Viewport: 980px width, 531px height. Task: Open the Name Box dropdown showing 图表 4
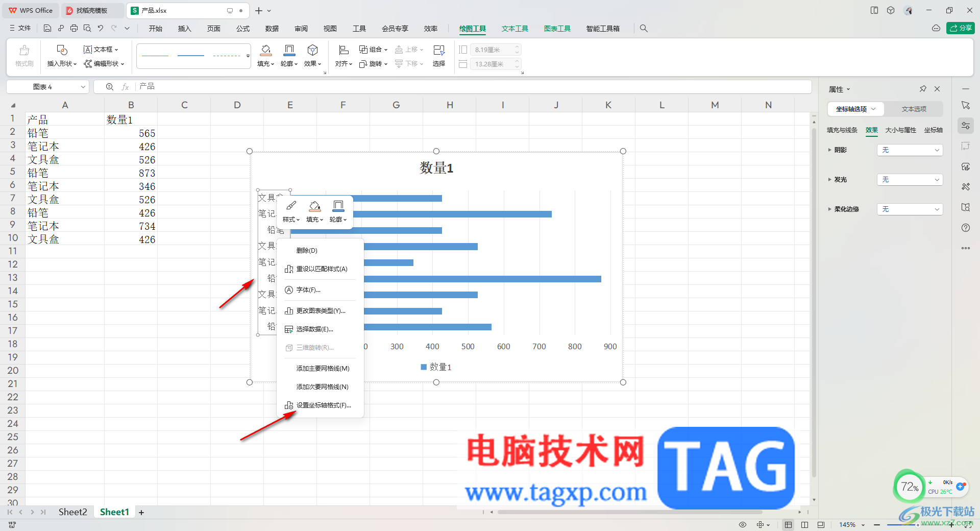83,87
